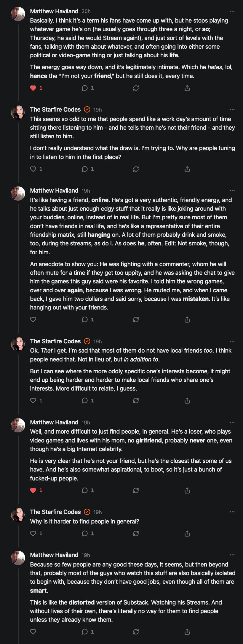Open more options on Starfire's first comment
Viewport: 243px width, 644px height.
[232, 110]
